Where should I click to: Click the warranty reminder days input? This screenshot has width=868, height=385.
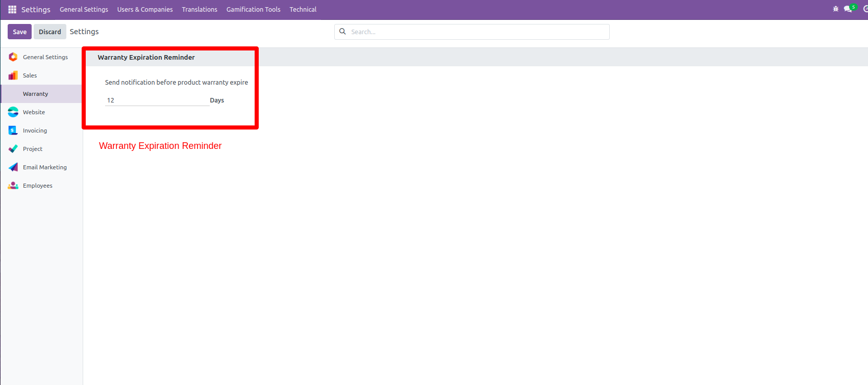(x=156, y=100)
